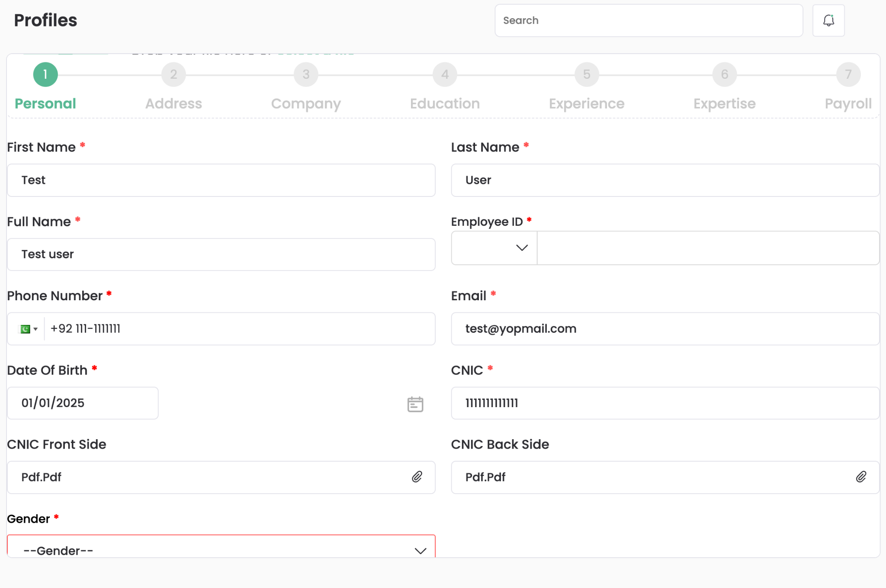Click the notification bell icon

click(x=828, y=20)
